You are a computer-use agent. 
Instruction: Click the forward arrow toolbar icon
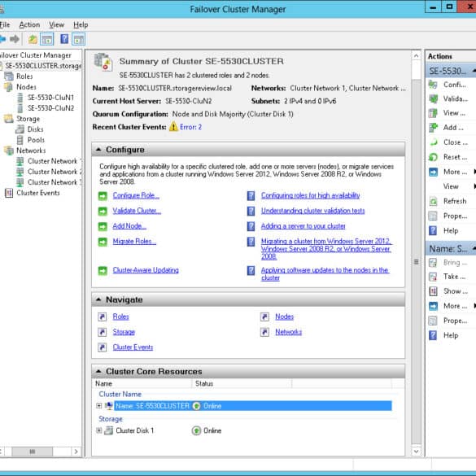point(15,39)
